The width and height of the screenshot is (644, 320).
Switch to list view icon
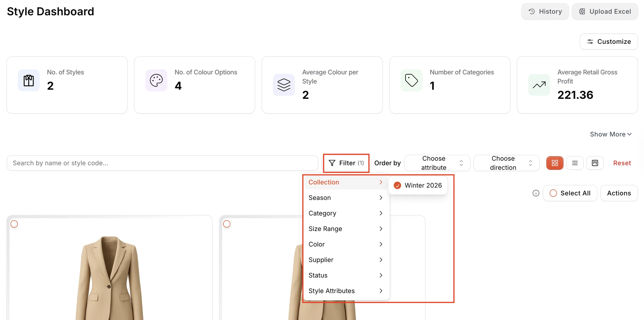(575, 163)
